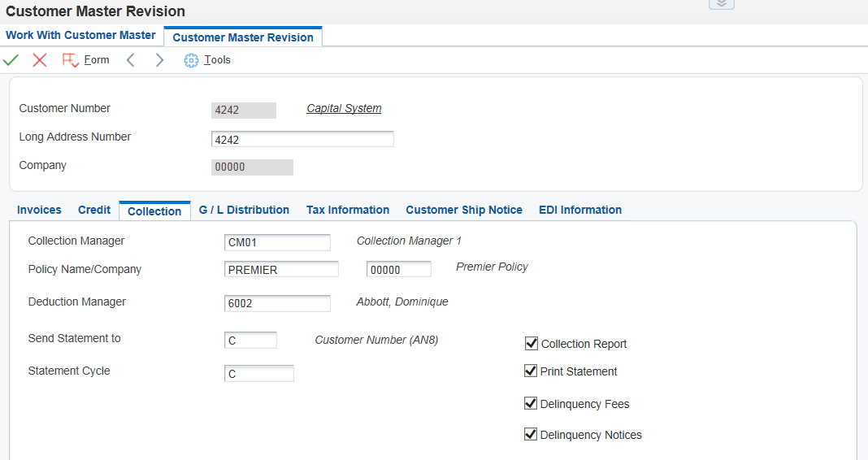Click the 'Customer Number (AN8)' description text
The height and width of the screenshot is (460, 868).
(376, 340)
